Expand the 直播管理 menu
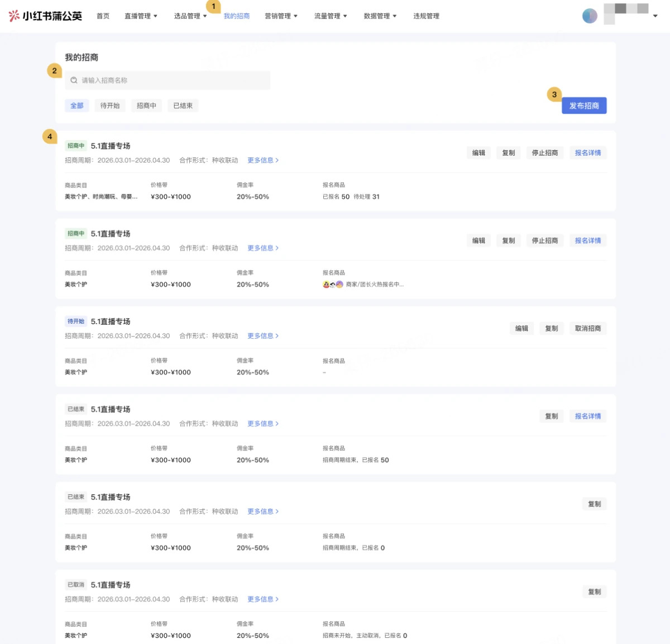This screenshot has width=670, height=644. [141, 16]
